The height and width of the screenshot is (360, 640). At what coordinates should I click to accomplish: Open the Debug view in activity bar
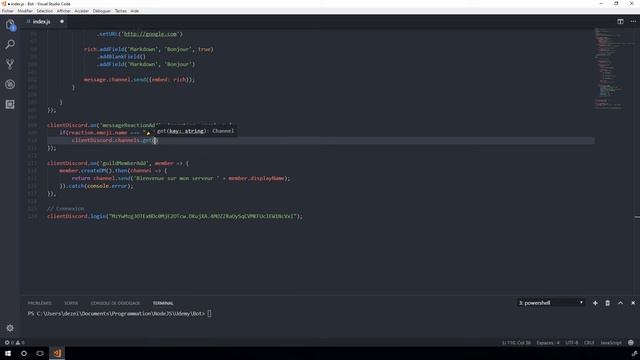pyautogui.click(x=10, y=84)
